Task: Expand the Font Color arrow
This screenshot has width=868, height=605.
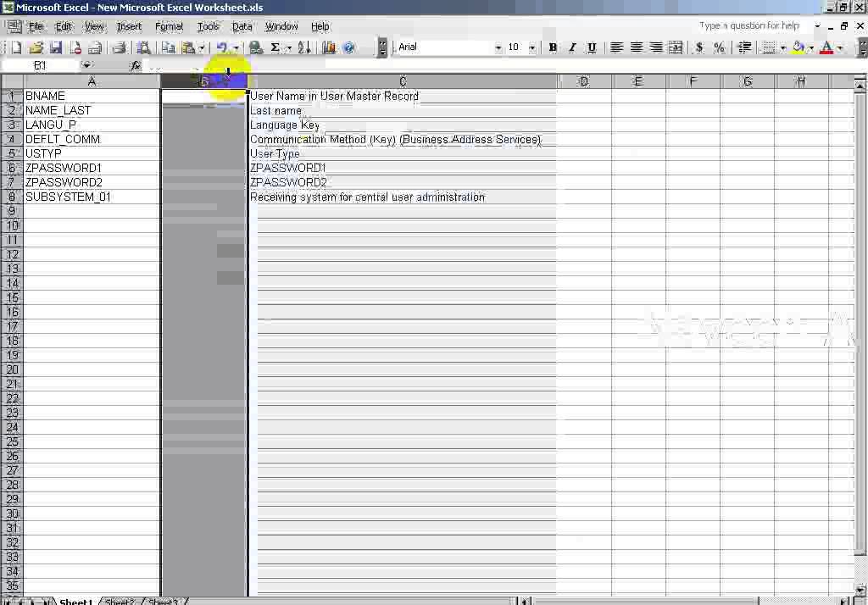Action: pyautogui.click(x=840, y=47)
